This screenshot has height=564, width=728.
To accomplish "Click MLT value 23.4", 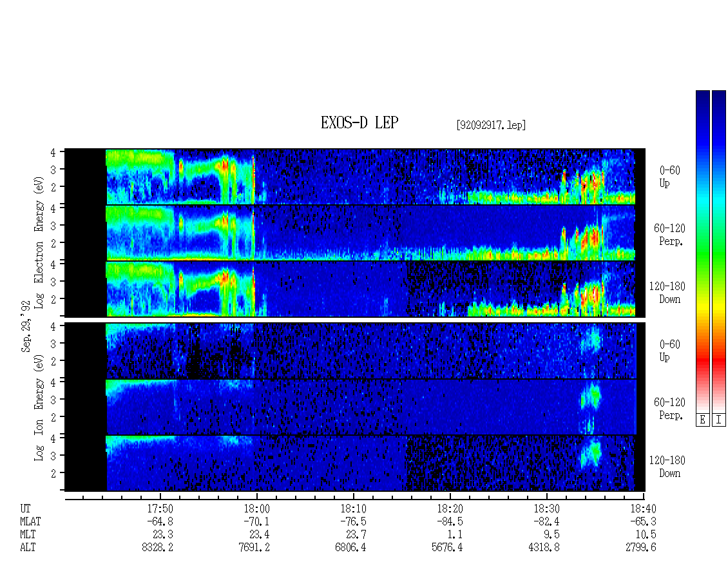I will (x=260, y=535).
